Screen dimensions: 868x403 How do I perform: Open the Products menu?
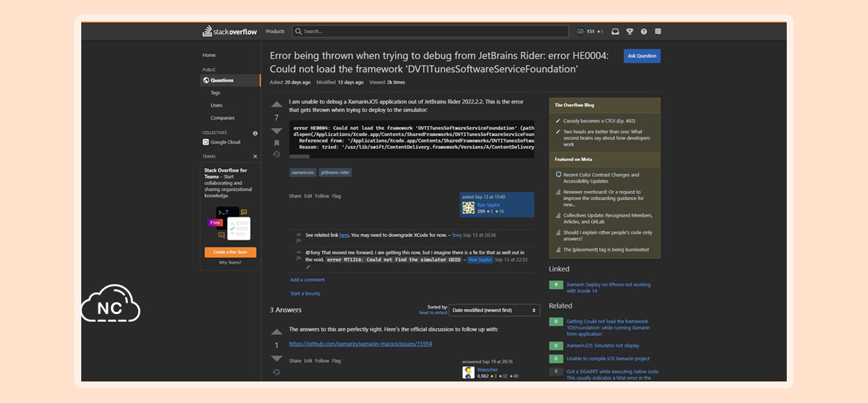[275, 31]
